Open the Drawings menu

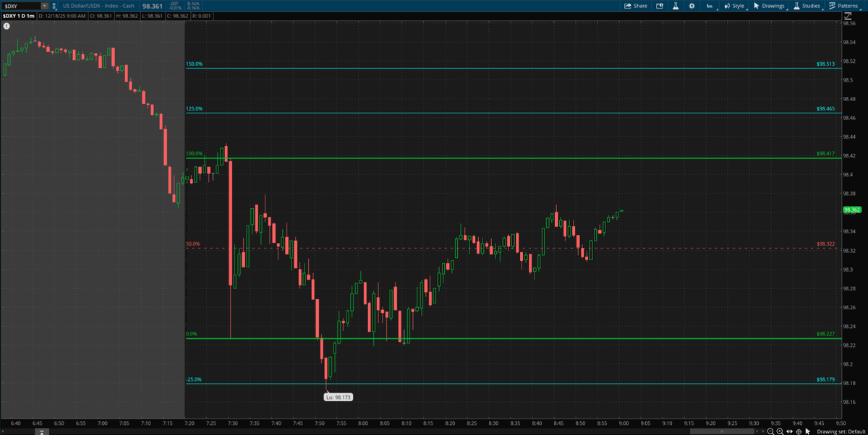[x=769, y=5]
